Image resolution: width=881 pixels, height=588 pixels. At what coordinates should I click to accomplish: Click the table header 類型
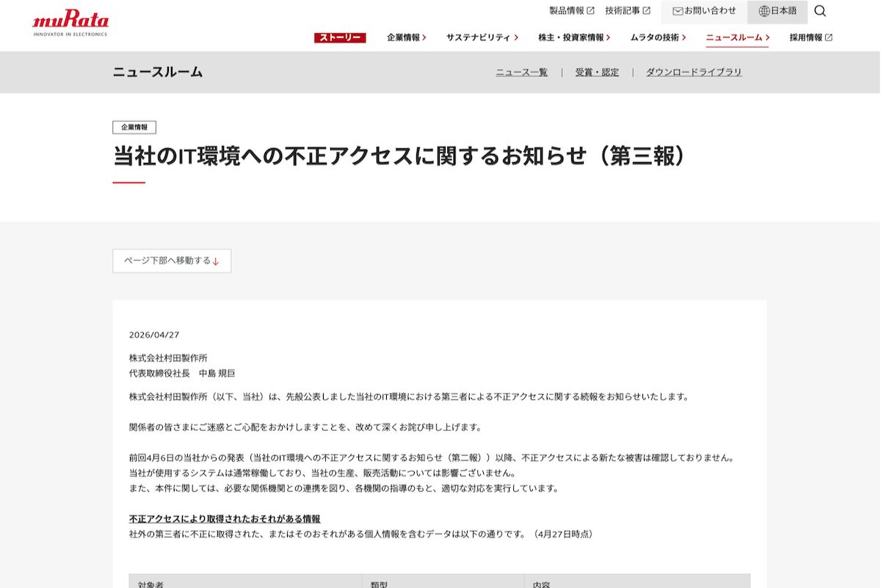click(379, 584)
